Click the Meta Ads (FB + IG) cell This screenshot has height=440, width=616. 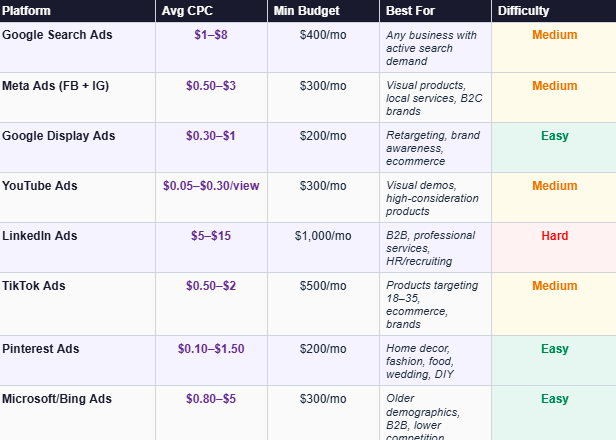pos(55,85)
